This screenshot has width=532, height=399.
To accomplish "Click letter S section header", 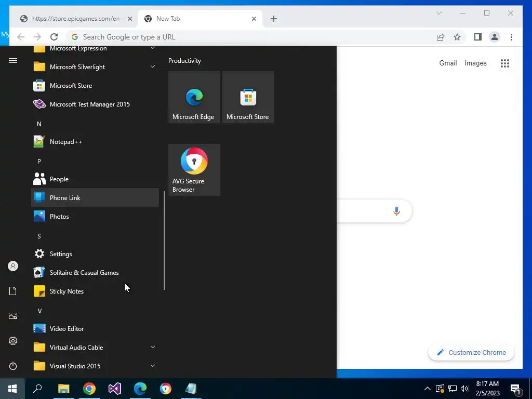I will click(39, 236).
